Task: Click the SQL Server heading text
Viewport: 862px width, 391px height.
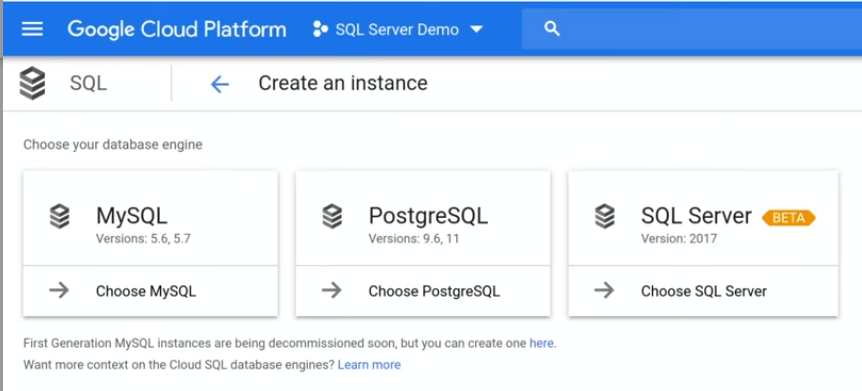Action: [x=697, y=216]
